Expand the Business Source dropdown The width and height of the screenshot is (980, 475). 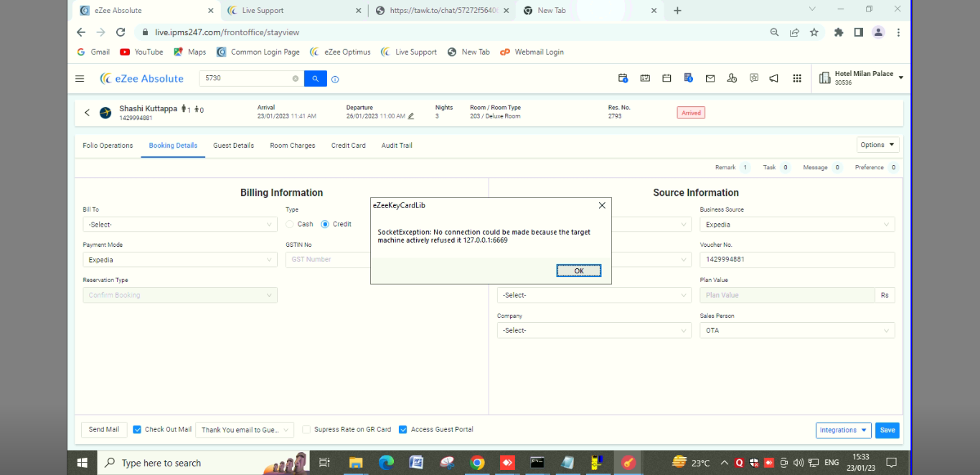(797, 225)
